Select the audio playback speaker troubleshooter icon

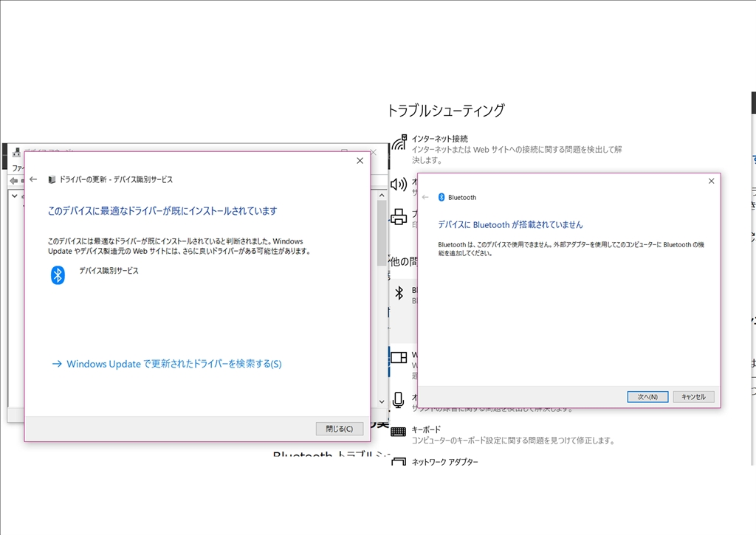[x=399, y=184]
